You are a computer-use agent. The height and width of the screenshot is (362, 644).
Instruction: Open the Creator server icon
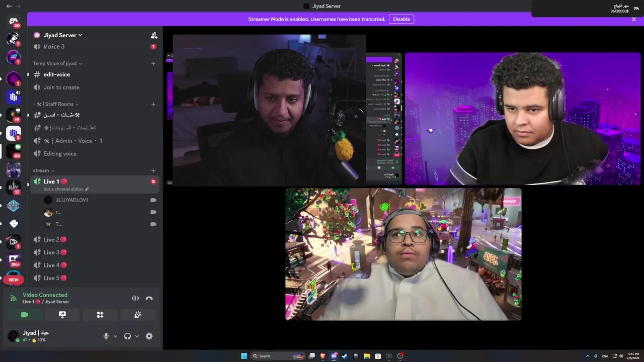[14, 206]
